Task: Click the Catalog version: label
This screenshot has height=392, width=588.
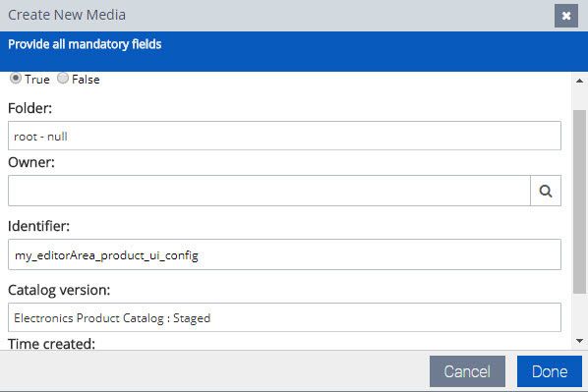Action: (59, 290)
